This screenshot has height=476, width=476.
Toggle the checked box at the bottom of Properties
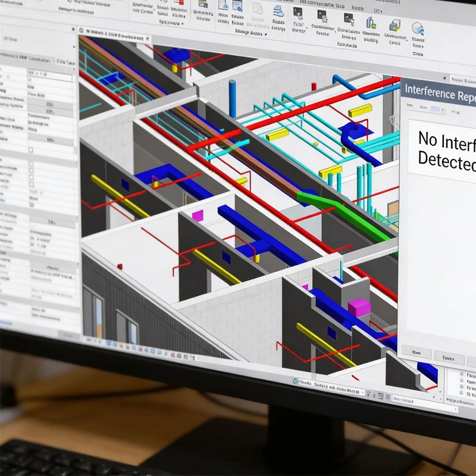pyautogui.click(x=32, y=205)
